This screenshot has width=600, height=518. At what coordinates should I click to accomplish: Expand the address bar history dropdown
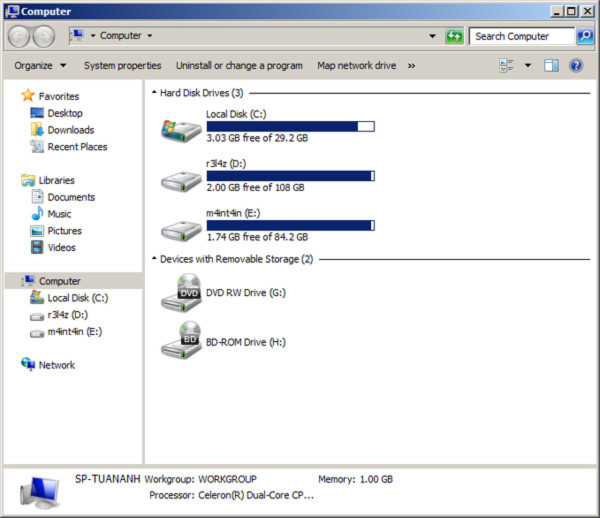point(432,36)
